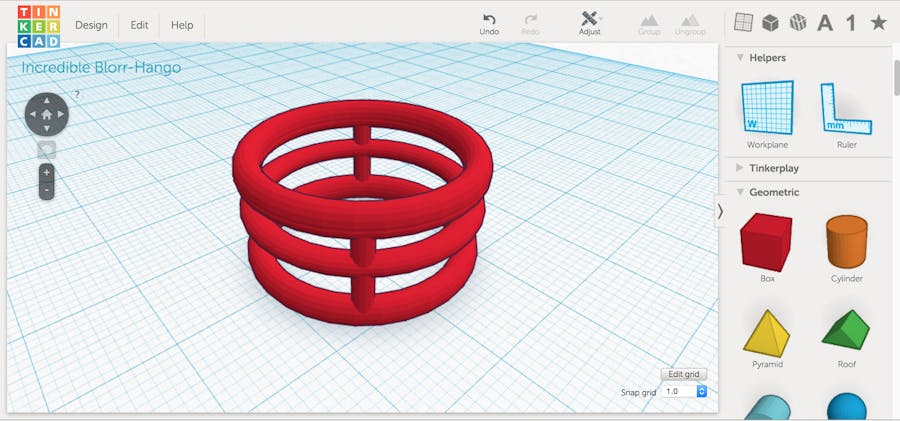The width and height of the screenshot is (900, 421).
Task: Select the workplane grid icon in top bar
Action: (743, 22)
